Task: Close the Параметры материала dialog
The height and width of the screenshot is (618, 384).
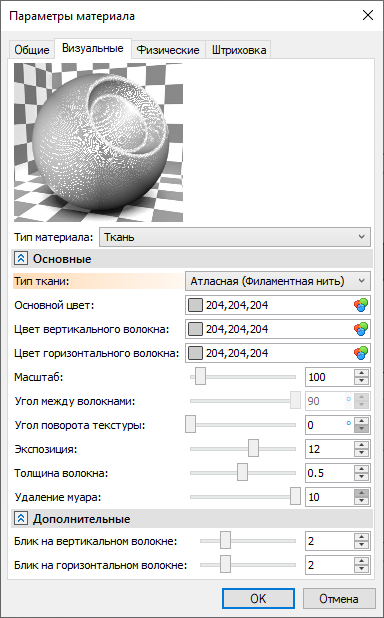Action: [367, 16]
